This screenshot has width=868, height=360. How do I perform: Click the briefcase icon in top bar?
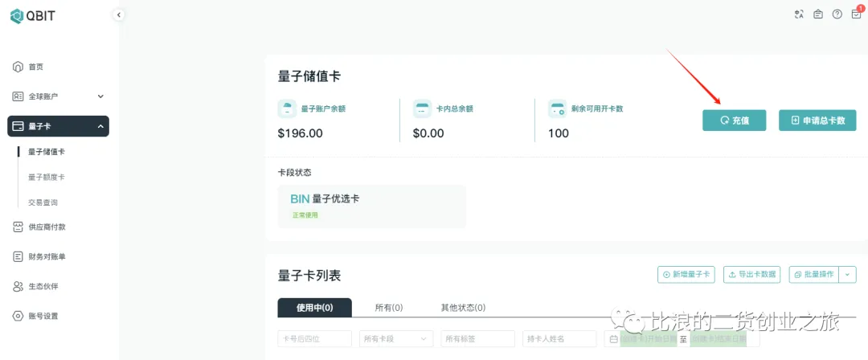818,14
